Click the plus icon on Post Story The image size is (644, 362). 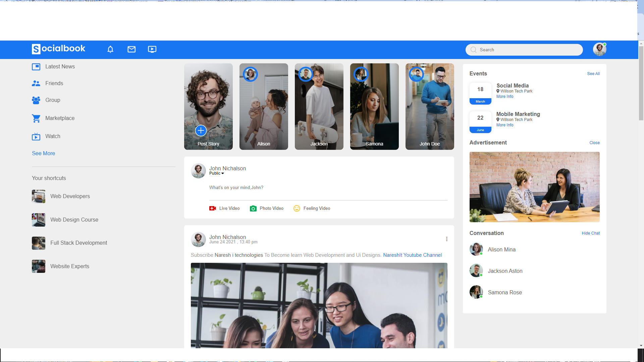[x=201, y=130]
